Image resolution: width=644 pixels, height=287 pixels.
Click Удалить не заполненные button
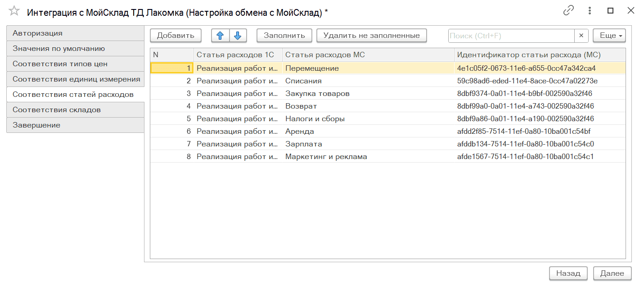click(372, 36)
